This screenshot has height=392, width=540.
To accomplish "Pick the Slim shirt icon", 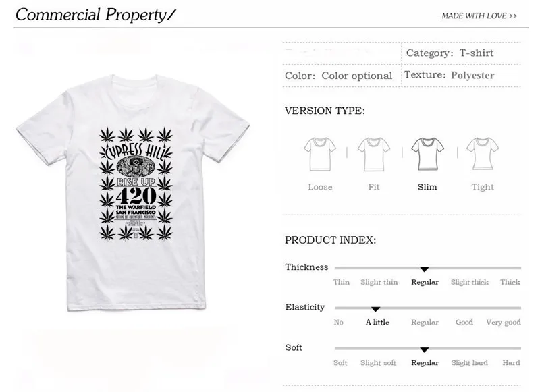I will pyautogui.click(x=427, y=154).
